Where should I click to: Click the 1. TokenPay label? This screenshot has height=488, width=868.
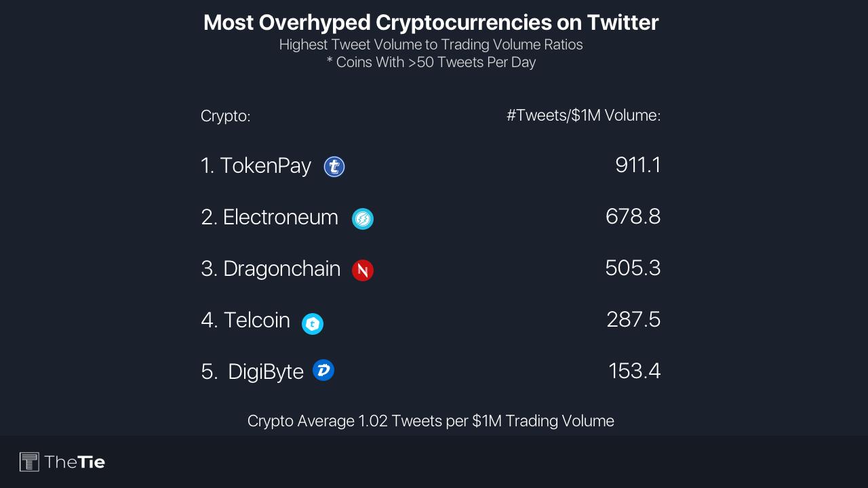coord(256,166)
